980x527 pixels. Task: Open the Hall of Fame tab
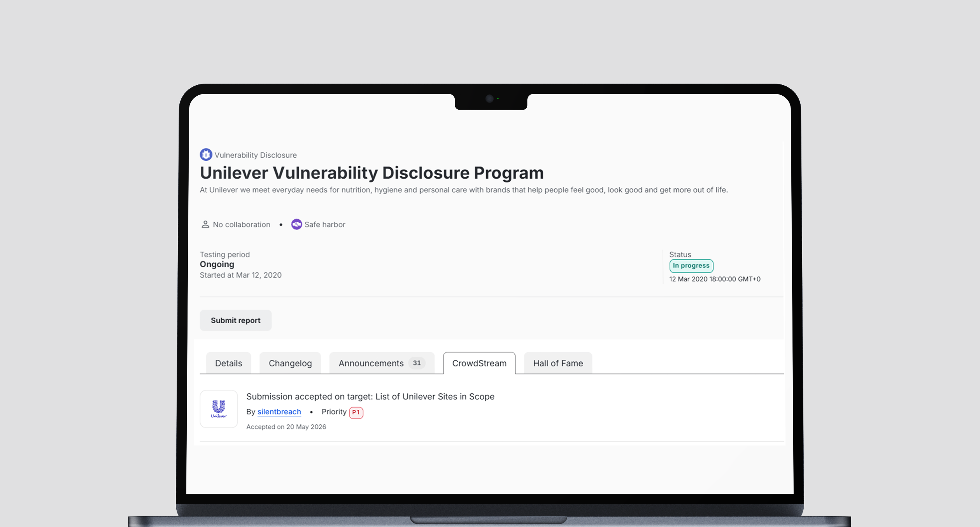558,363
